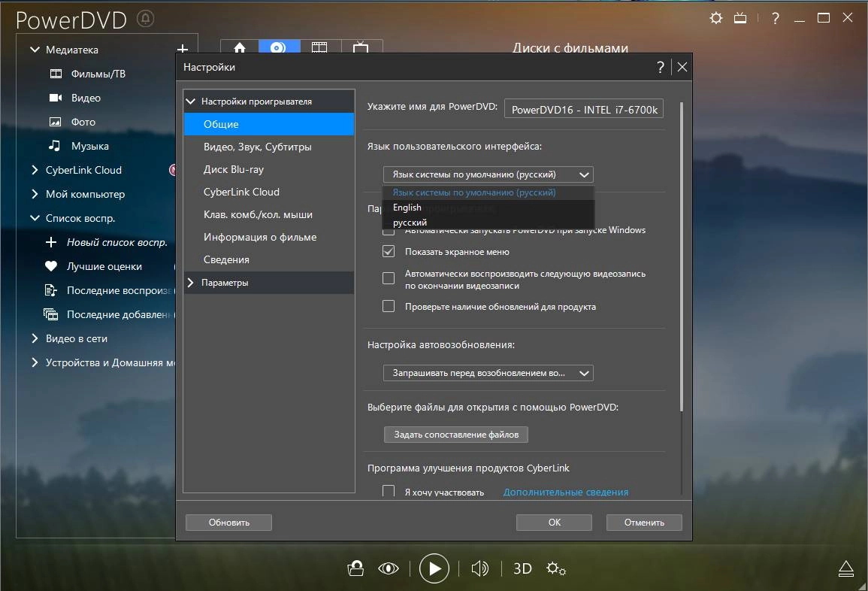Select the disc tab icon
Screen dimensions: 868x591
[279, 47]
